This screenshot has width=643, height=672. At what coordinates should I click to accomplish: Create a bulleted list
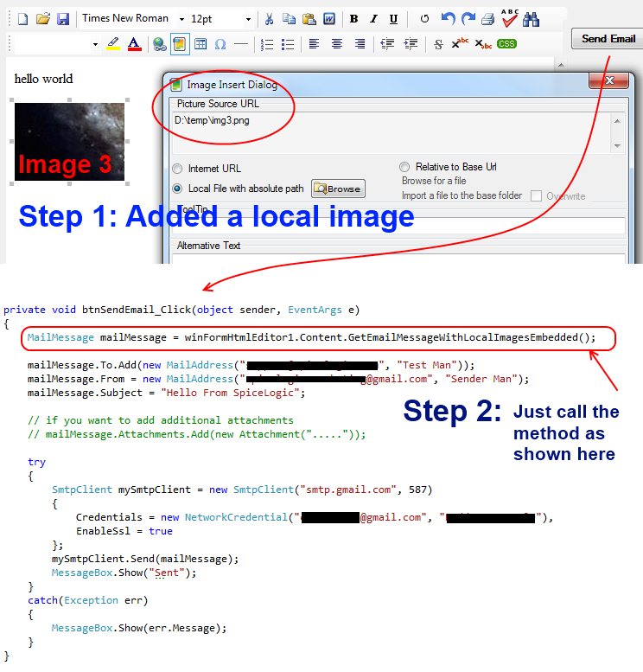(288, 44)
